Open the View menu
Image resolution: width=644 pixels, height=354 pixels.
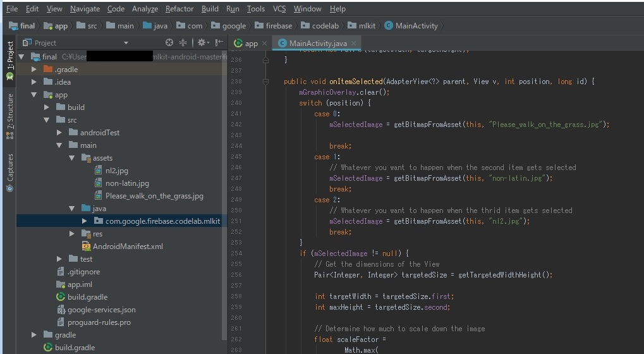click(x=54, y=9)
